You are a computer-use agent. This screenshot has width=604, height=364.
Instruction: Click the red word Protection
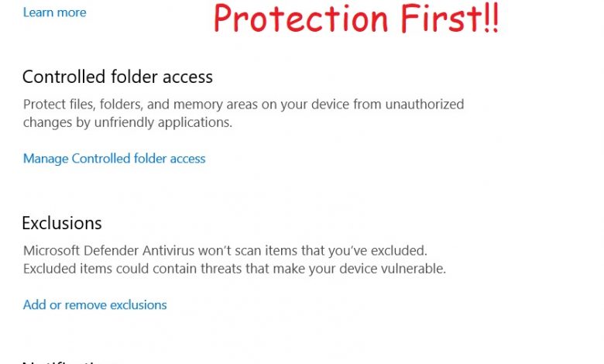(300, 19)
